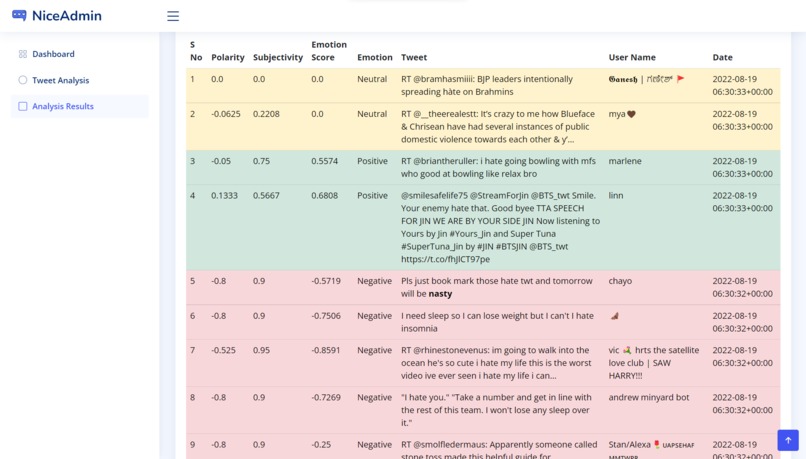Click subjectivity value 0.2208
The height and width of the screenshot is (459, 806).
click(266, 114)
